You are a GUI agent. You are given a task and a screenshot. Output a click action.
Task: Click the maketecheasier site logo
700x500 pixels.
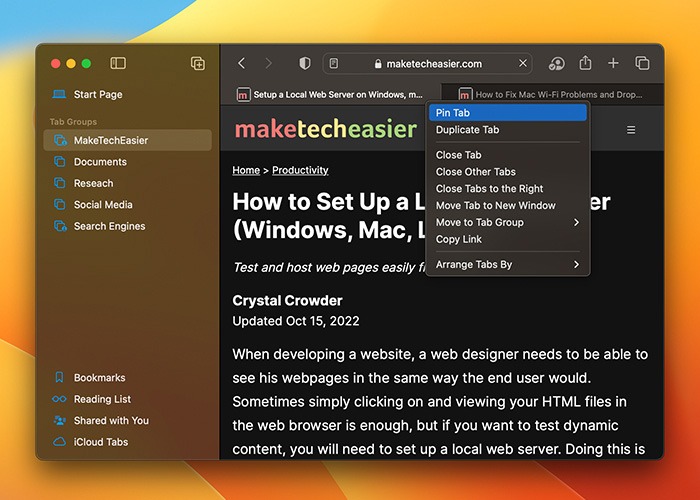click(325, 129)
